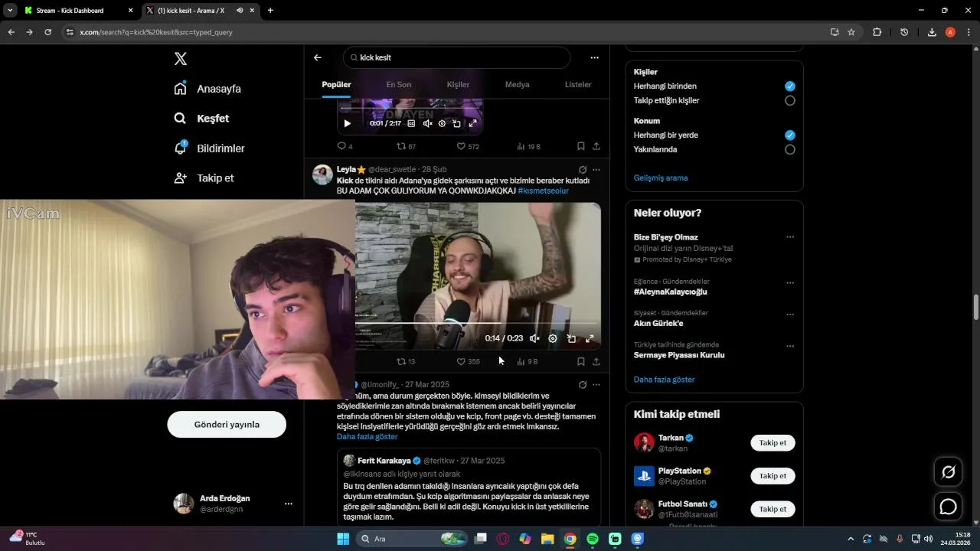Enter fullscreen on Leyla's video
Screen dimensions: 980x551
click(x=590, y=338)
